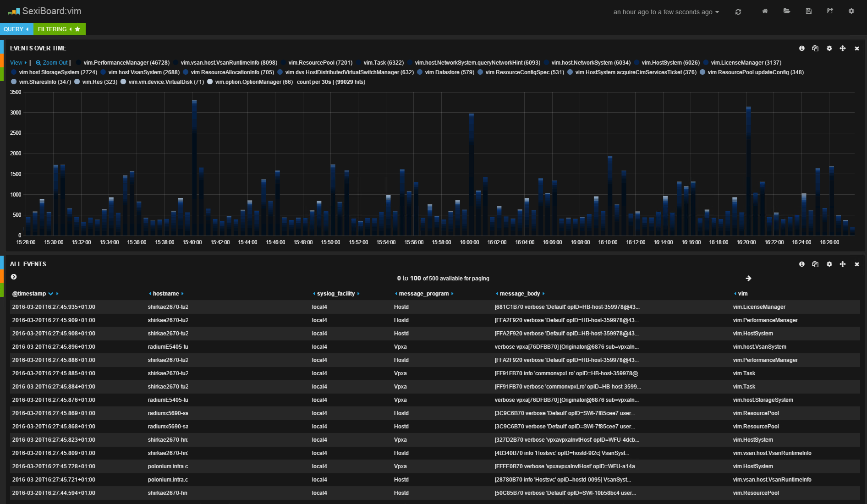Open All Events panel configuration gear

829,264
